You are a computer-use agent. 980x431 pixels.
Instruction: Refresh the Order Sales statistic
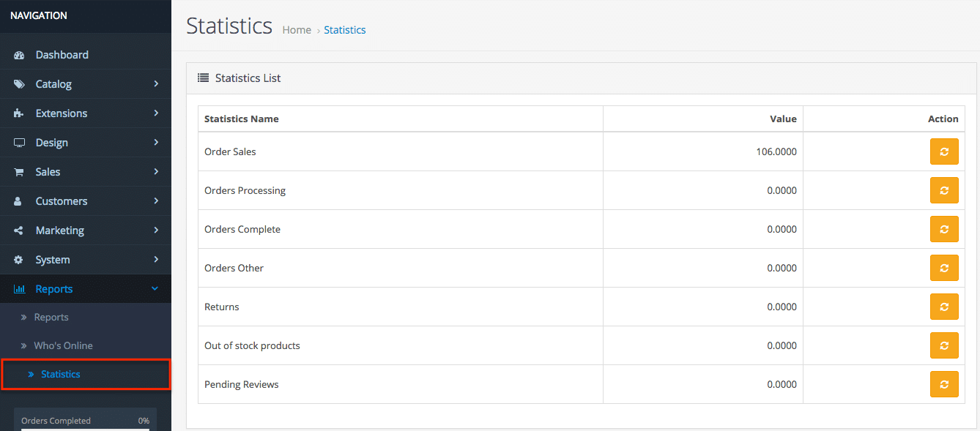point(944,151)
